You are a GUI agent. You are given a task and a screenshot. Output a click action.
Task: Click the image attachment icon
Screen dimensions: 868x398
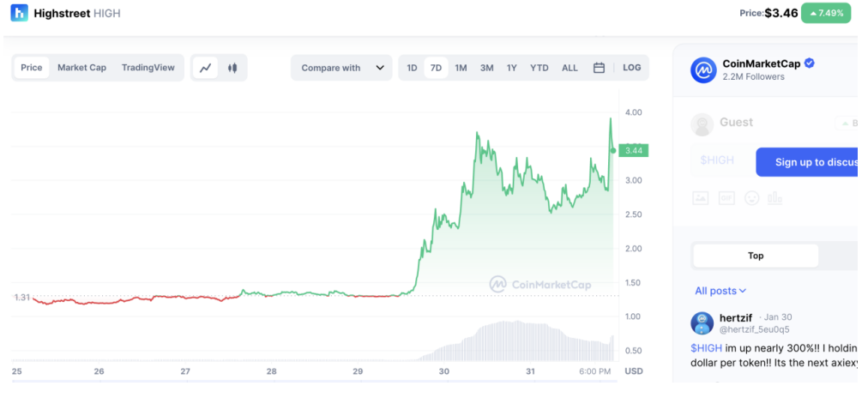pos(701,197)
